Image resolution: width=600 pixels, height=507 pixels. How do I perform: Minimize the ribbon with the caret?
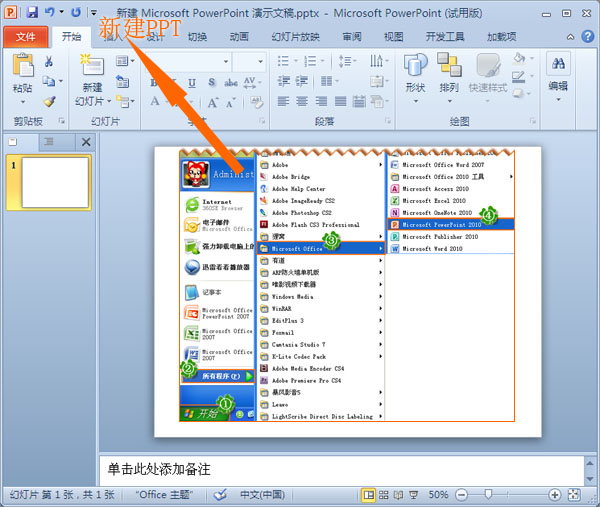coord(571,37)
